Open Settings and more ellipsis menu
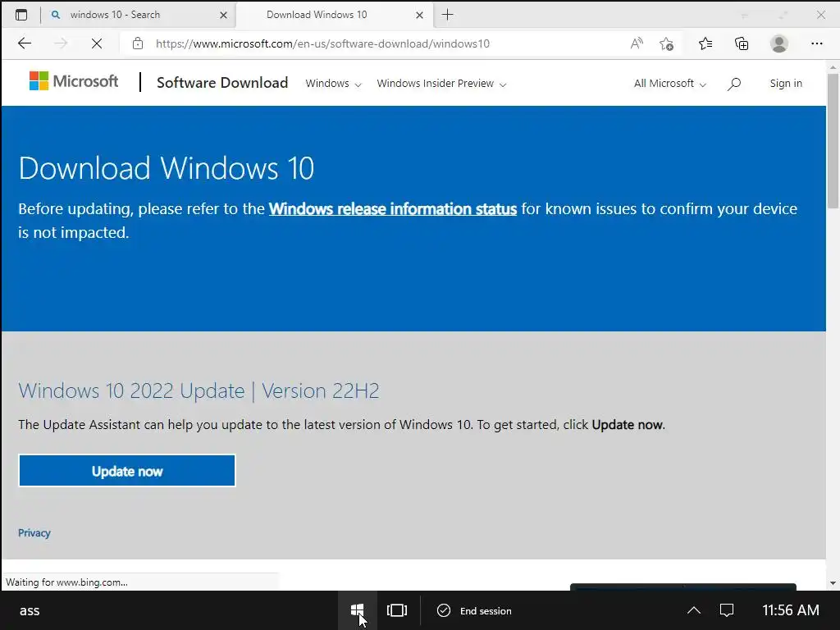Screen dimensions: 840x630 [x=816, y=43]
